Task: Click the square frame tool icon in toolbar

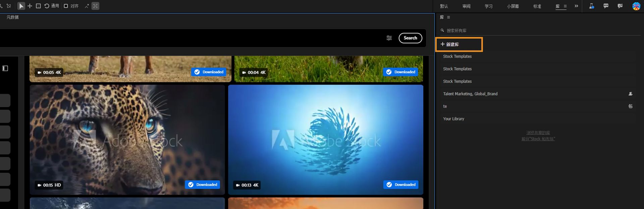Action: point(38,6)
